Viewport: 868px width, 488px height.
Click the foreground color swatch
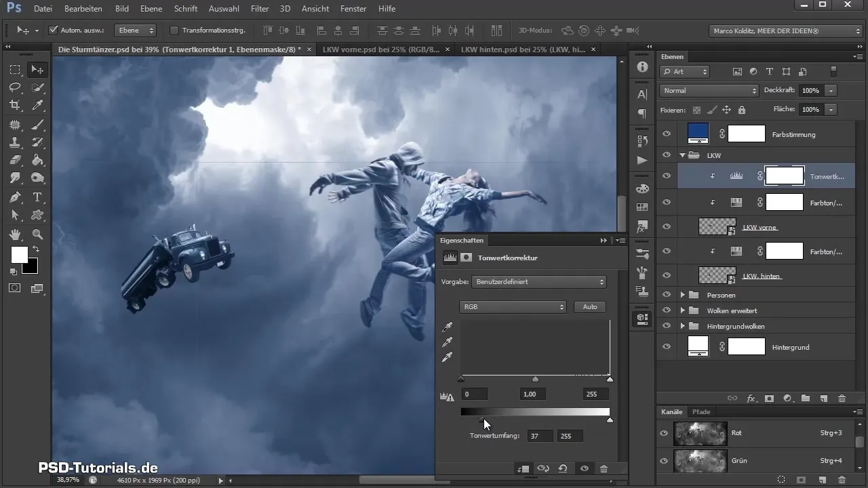(x=19, y=254)
